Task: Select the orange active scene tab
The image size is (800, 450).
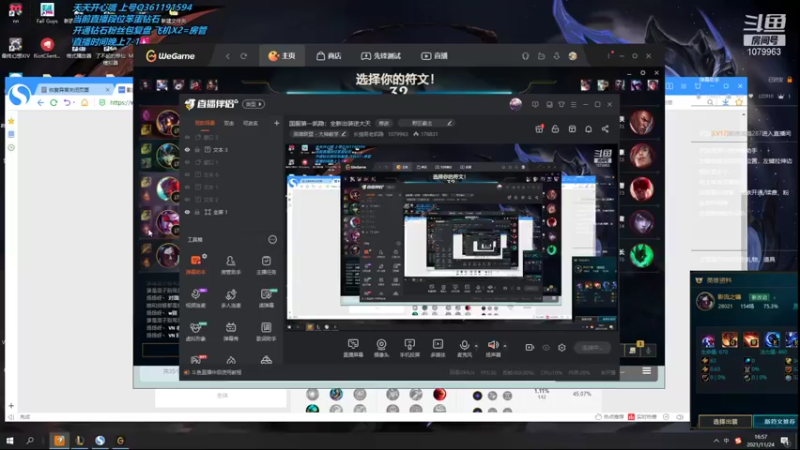Action: pos(205,123)
